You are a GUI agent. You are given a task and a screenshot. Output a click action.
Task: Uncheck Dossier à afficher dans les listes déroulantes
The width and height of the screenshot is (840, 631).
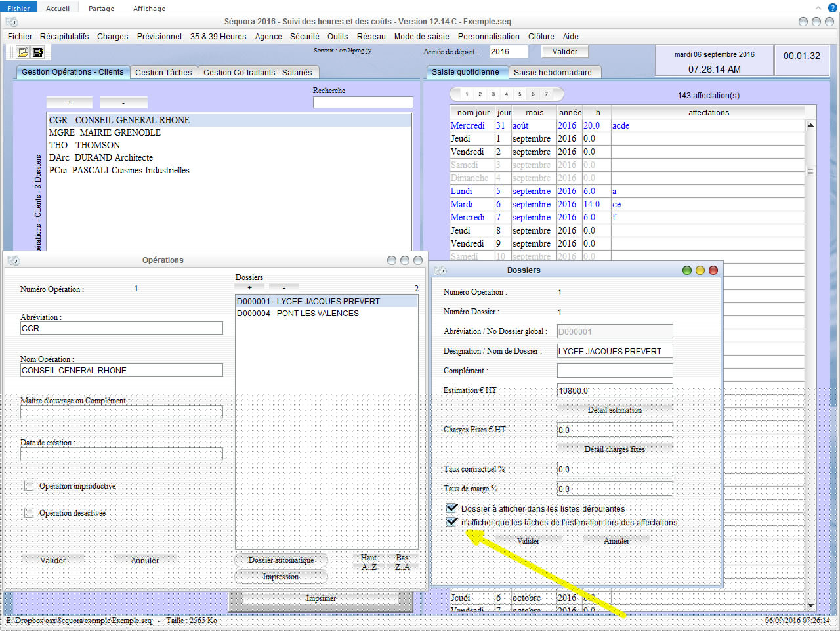451,508
